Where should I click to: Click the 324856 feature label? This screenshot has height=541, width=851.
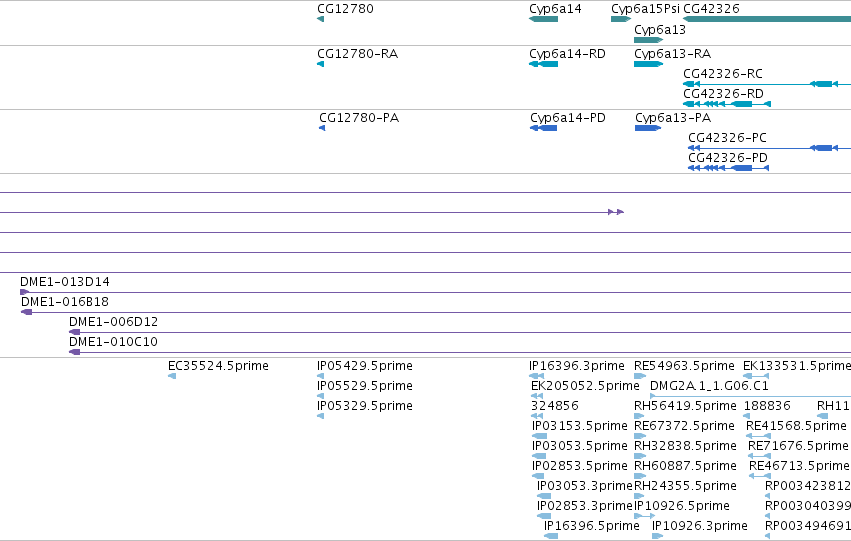[x=555, y=406]
